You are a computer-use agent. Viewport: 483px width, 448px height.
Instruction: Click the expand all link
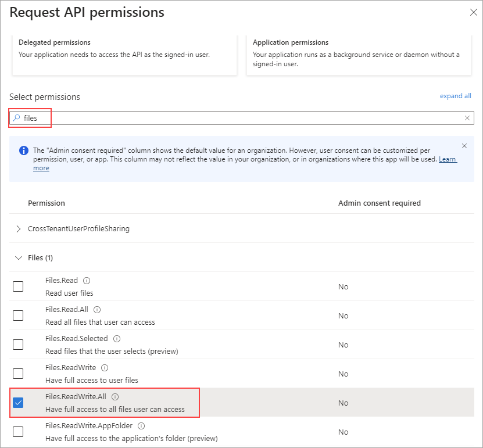tap(456, 95)
